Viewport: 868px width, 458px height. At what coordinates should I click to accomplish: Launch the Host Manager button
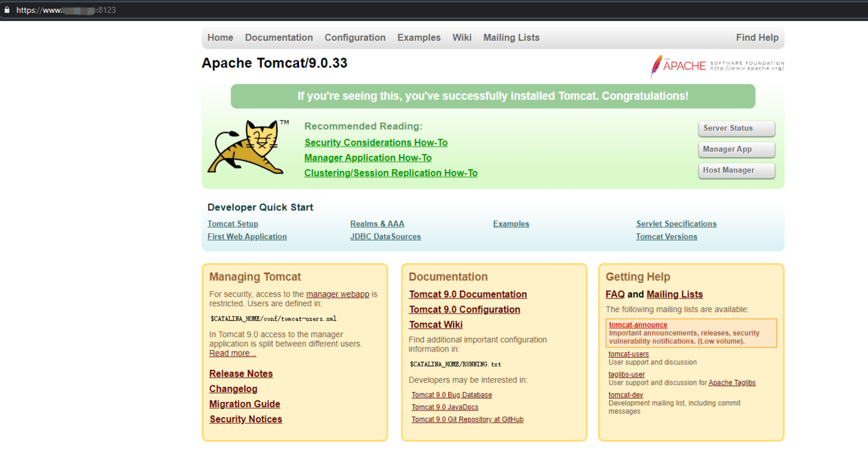(x=736, y=170)
